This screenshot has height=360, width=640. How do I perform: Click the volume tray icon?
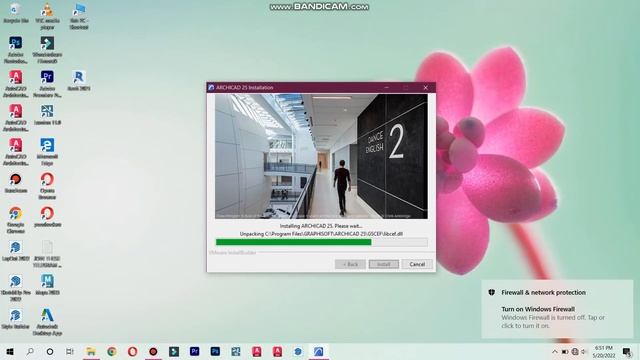(x=584, y=351)
